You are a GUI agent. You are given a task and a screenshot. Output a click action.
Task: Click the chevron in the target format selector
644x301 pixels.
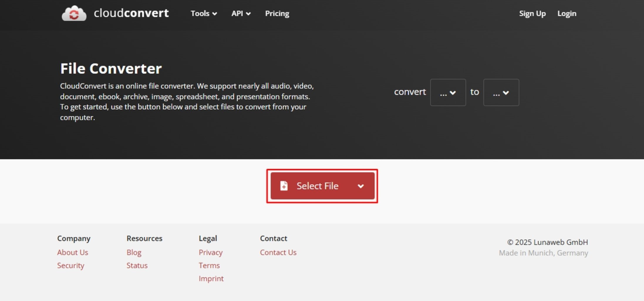pyautogui.click(x=506, y=93)
